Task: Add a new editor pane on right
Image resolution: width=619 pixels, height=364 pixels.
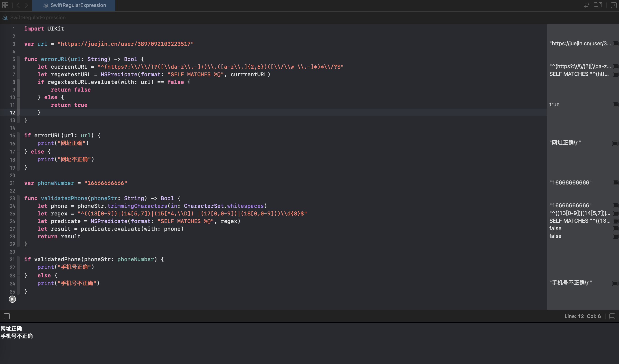Action: point(614,5)
